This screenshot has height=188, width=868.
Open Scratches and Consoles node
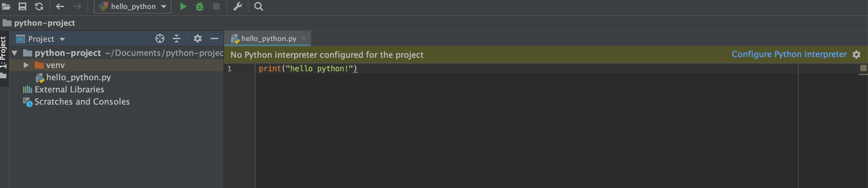point(82,102)
